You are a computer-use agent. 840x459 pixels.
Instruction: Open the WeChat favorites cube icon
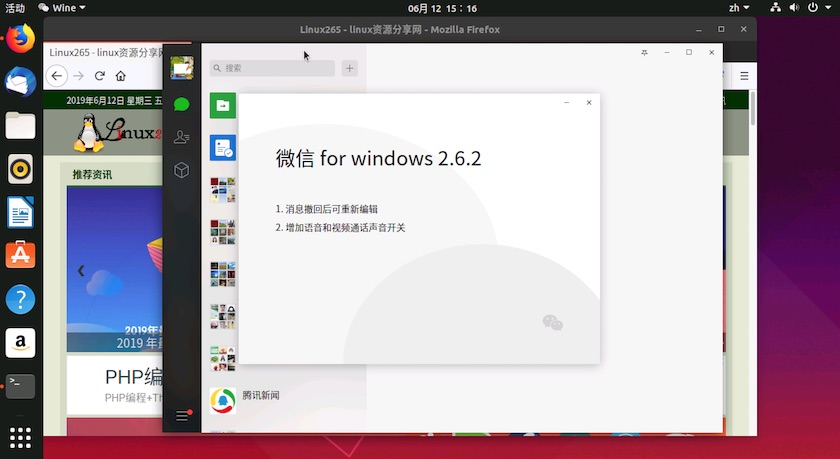182,170
